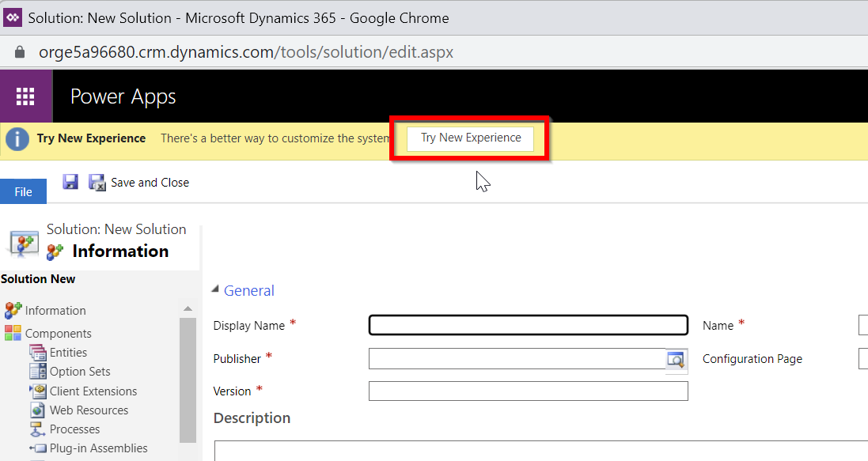Click the Entities icon in sidebar
868x461 pixels.
point(38,353)
